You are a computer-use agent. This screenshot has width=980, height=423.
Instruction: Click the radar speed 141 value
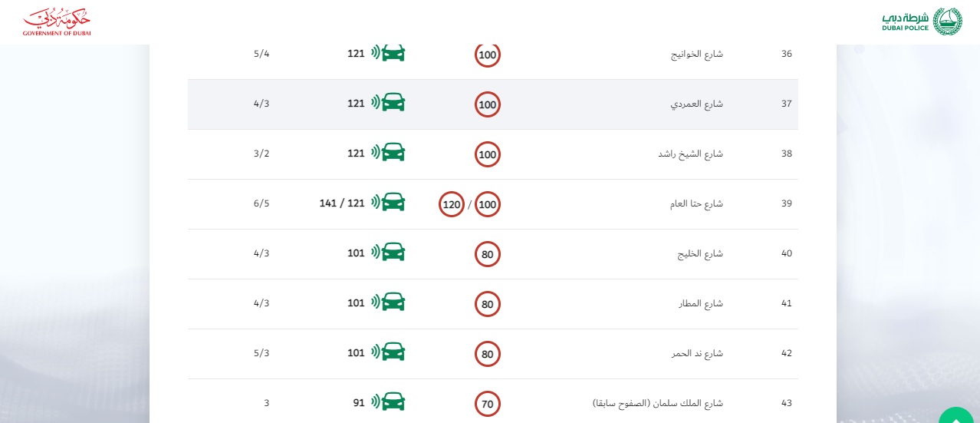click(x=329, y=203)
